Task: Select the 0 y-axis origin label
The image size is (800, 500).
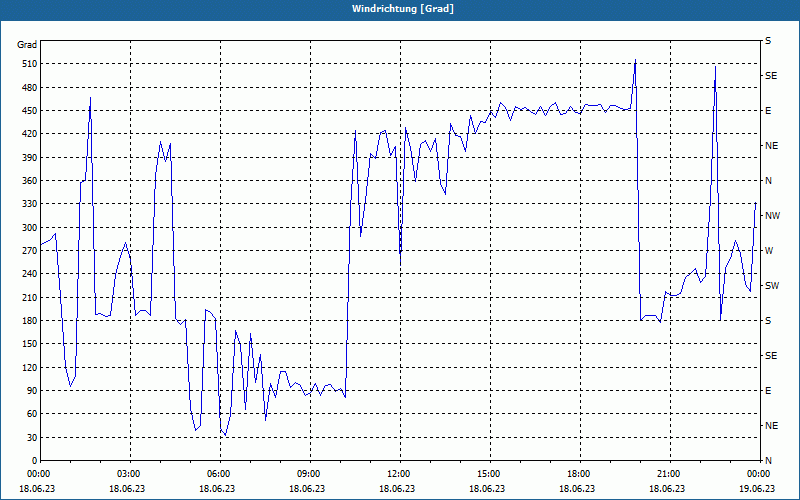Action: click(x=34, y=461)
